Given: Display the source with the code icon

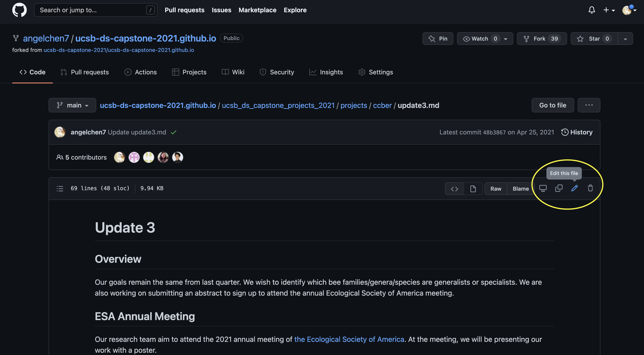Looking at the screenshot, I should 454,189.
